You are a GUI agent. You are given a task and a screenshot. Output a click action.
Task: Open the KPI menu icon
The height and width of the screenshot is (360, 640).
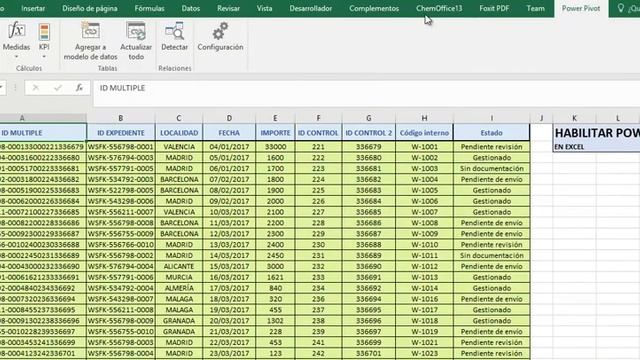[44, 32]
